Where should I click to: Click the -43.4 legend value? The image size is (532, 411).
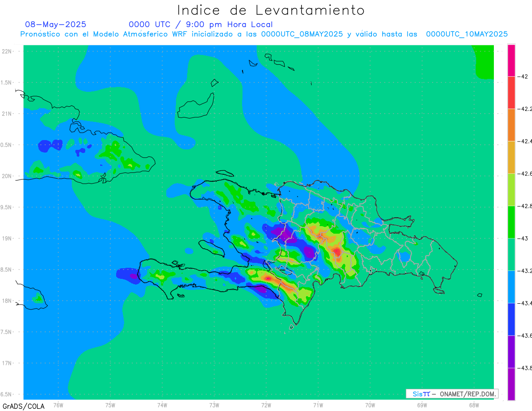[525, 303]
